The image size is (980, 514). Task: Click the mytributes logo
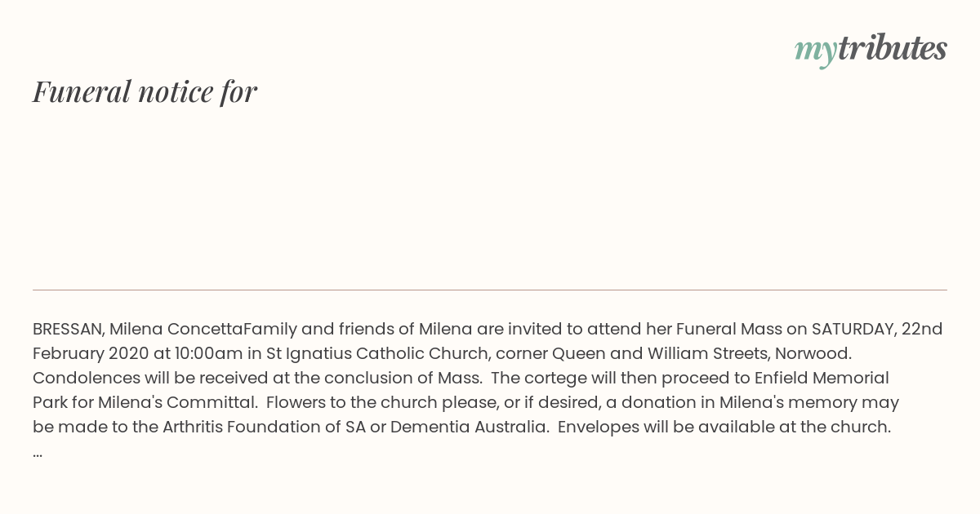871,50
